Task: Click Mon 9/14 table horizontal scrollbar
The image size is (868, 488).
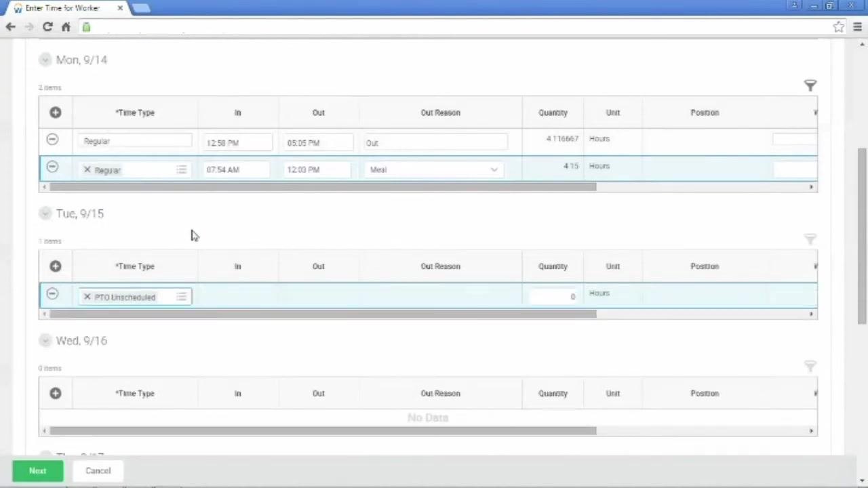Action: (x=323, y=187)
